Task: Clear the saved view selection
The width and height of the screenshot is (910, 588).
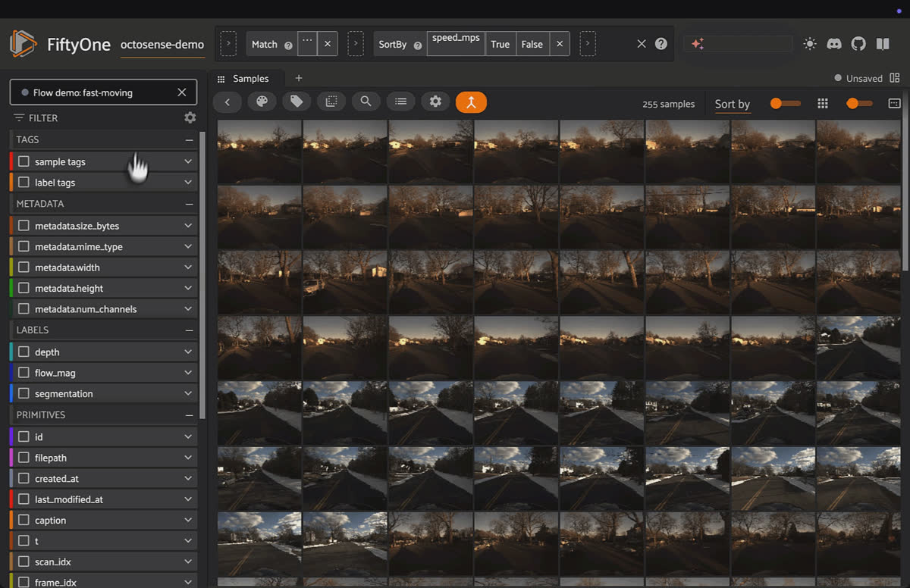Action: 181,92
